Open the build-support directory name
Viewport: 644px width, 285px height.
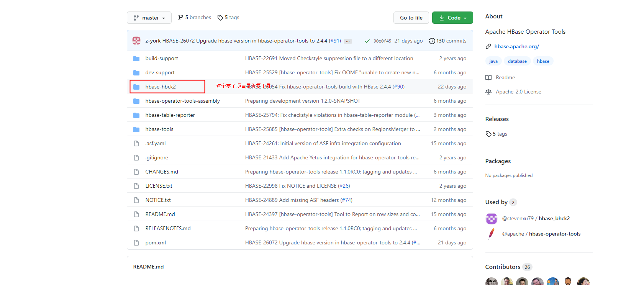coord(162,58)
